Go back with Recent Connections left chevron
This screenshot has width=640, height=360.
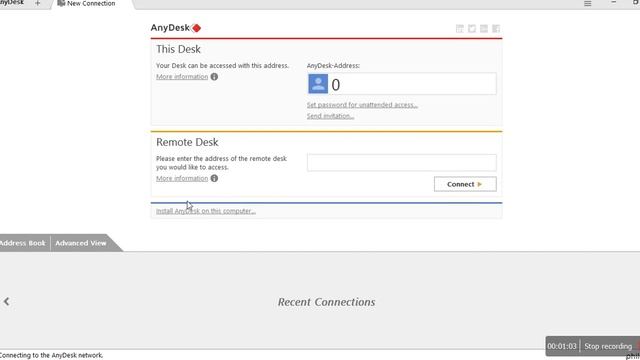click(7, 302)
